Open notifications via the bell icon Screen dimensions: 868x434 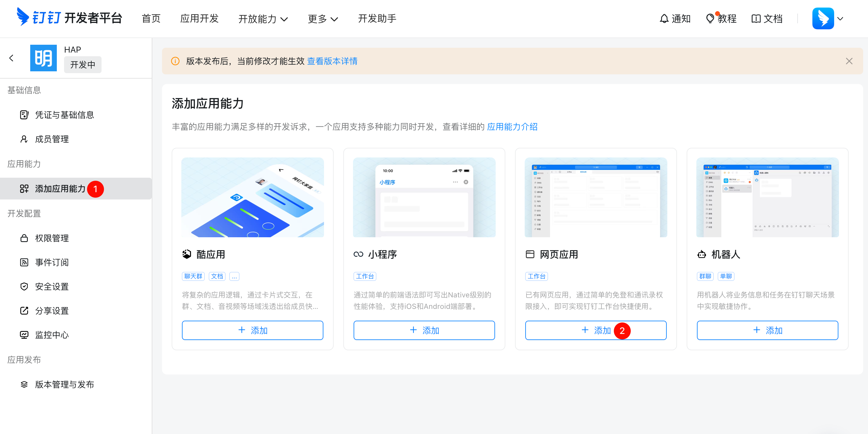664,18
